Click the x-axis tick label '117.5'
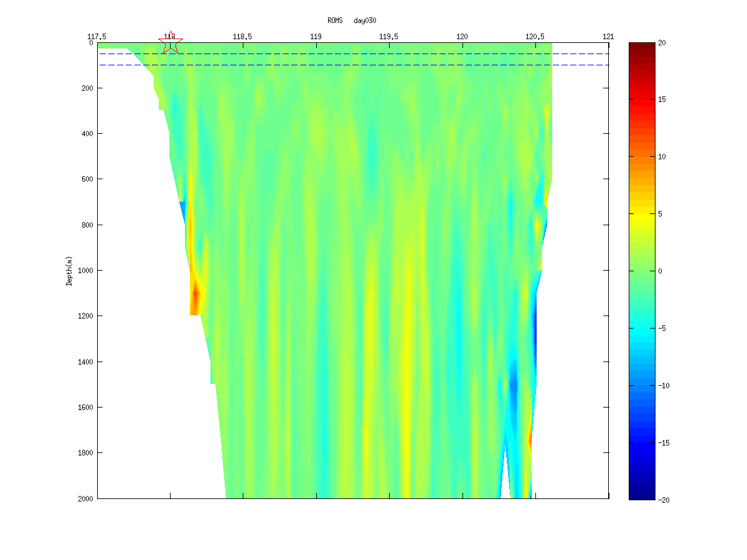This screenshot has width=747, height=560. 98,37
